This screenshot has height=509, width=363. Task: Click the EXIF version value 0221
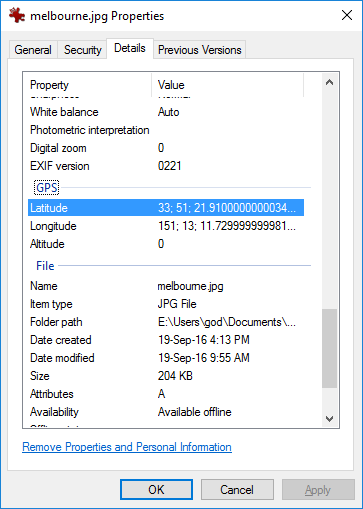[169, 166]
